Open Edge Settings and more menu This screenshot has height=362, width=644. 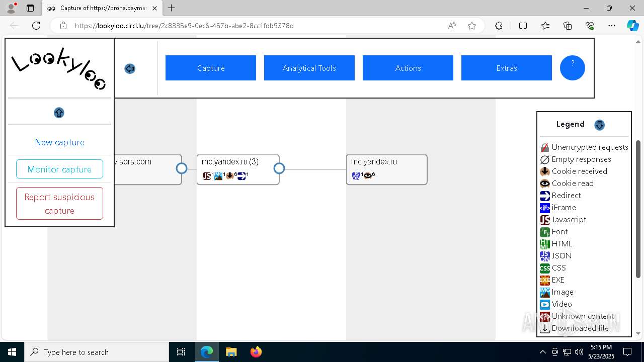coord(612,26)
